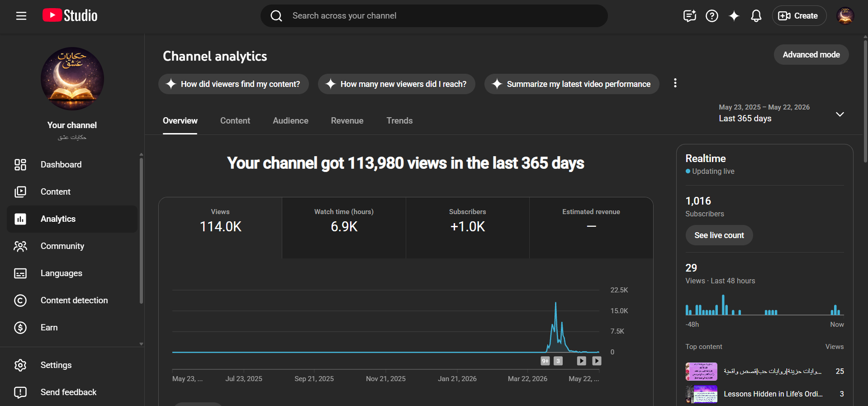Switch to the Revenue tab
868x406 pixels.
pyautogui.click(x=347, y=121)
